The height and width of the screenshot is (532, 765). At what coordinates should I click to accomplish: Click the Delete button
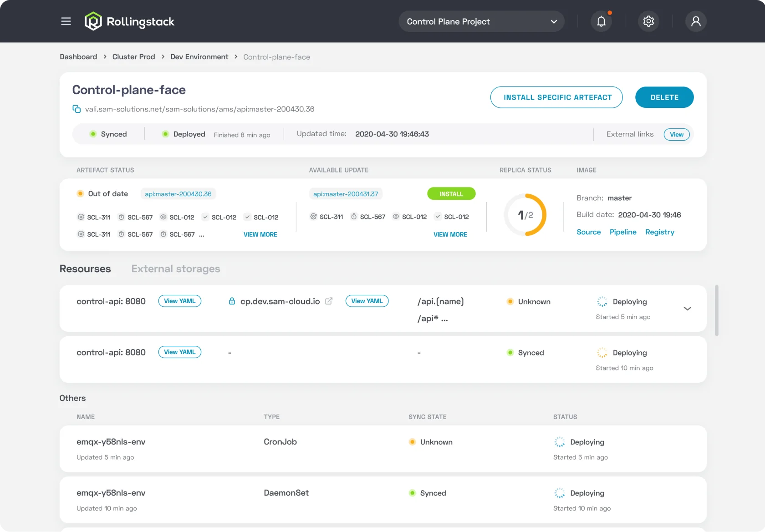coord(664,97)
